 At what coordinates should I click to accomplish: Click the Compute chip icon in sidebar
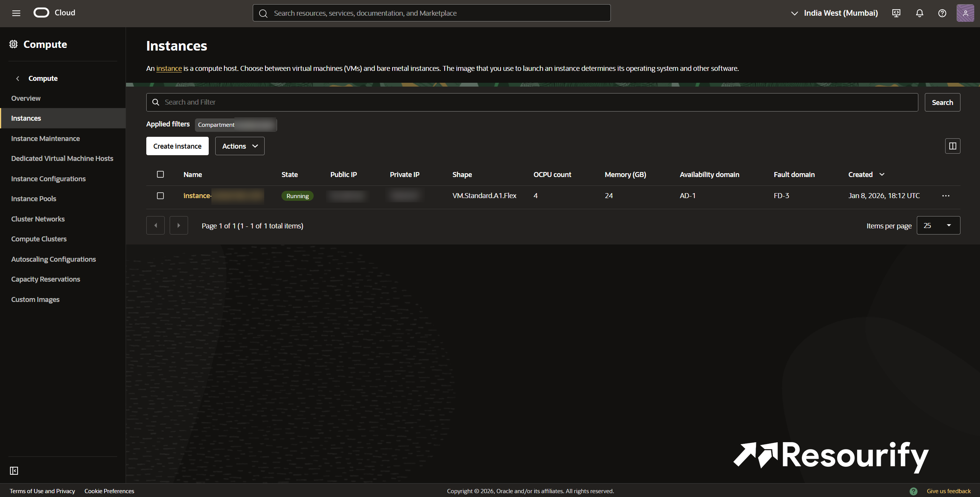click(13, 44)
